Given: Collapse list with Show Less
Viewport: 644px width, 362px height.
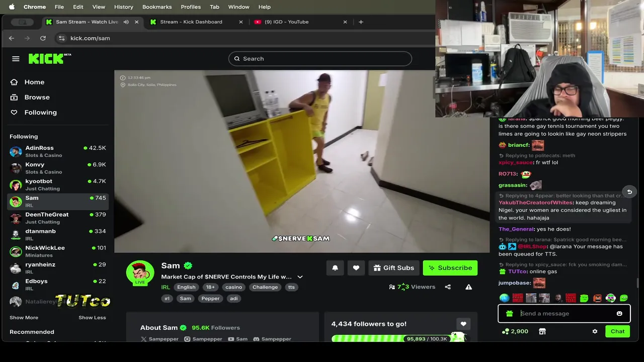Looking at the screenshot, I should (92, 317).
